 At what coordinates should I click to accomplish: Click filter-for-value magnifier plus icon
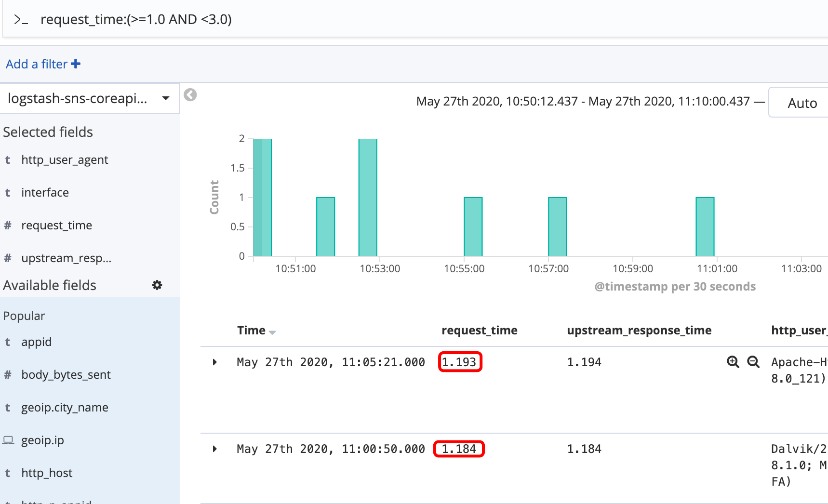click(x=733, y=362)
